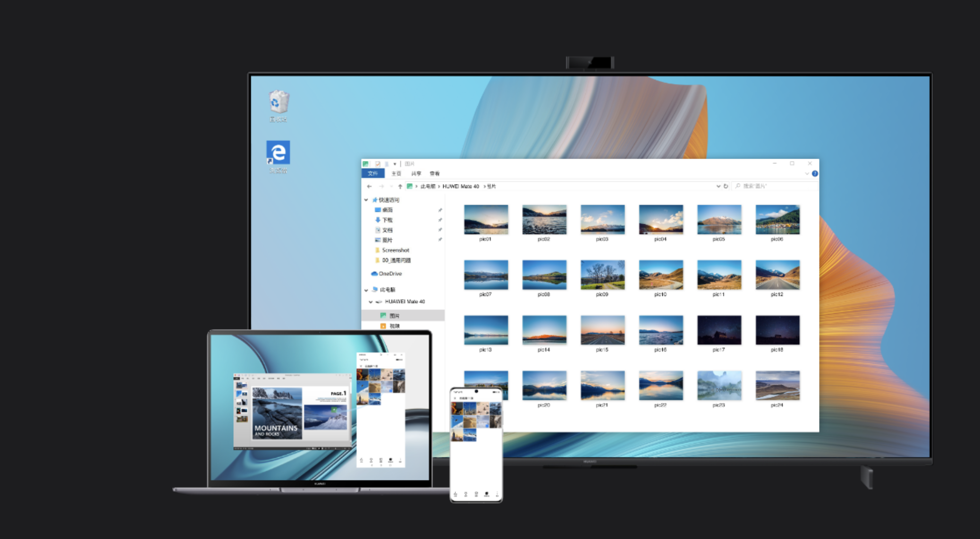Select the pic06 thumbnail
The width and height of the screenshot is (980, 539).
[x=777, y=219]
